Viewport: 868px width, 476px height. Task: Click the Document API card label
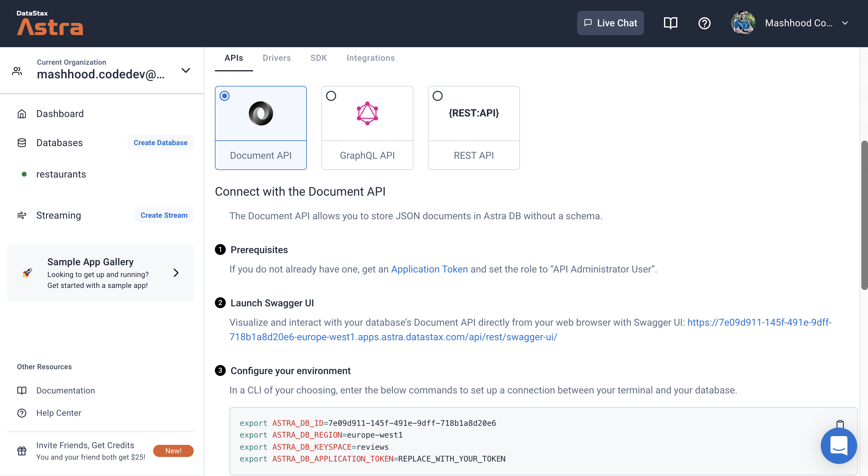click(261, 155)
